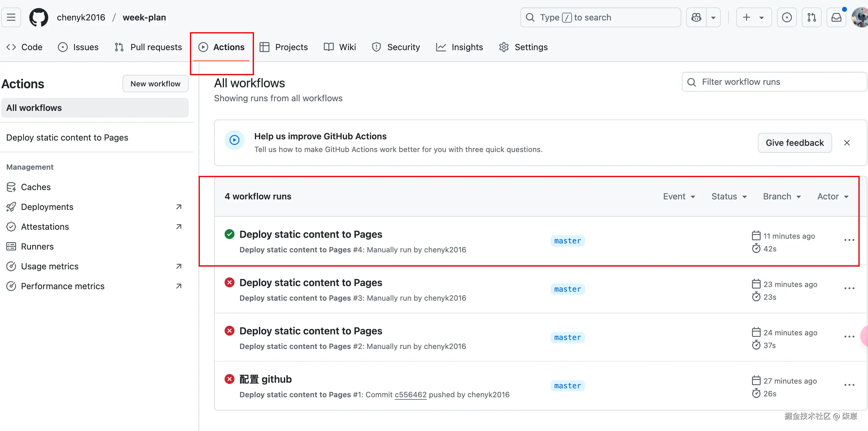Expand the Event filter dropdown
The image size is (868, 431).
(x=679, y=196)
